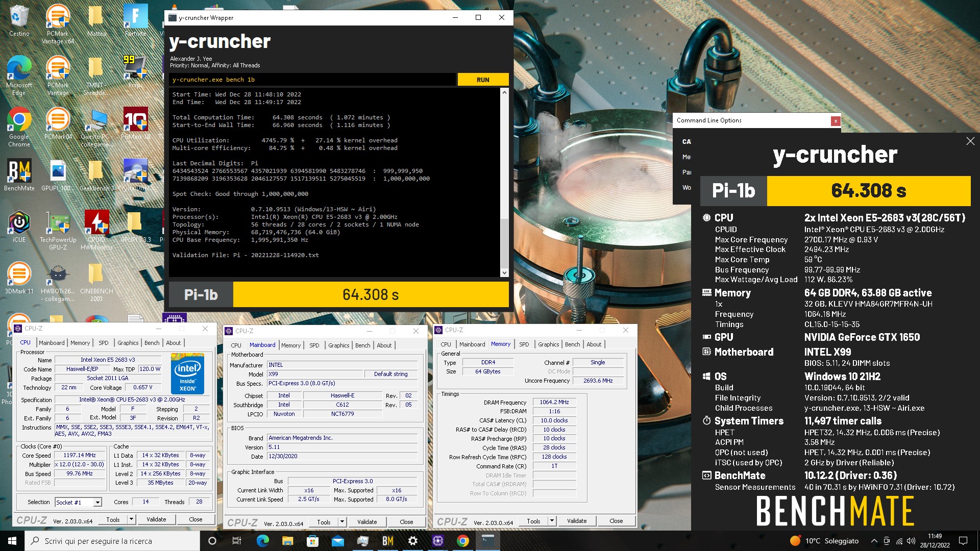Open the weather widget showing 10°C Soleggiato
The height and width of the screenshot is (551, 980).
pos(824,541)
